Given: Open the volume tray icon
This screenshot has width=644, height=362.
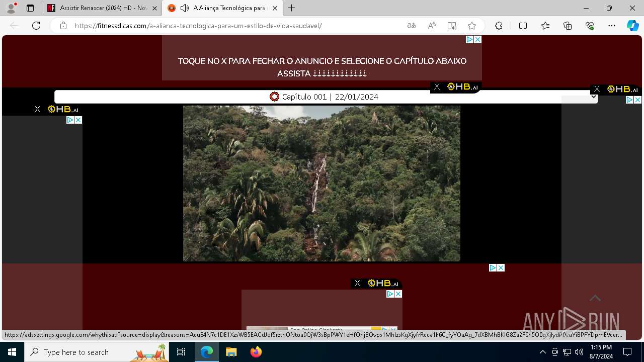Looking at the screenshot, I should [579, 352].
